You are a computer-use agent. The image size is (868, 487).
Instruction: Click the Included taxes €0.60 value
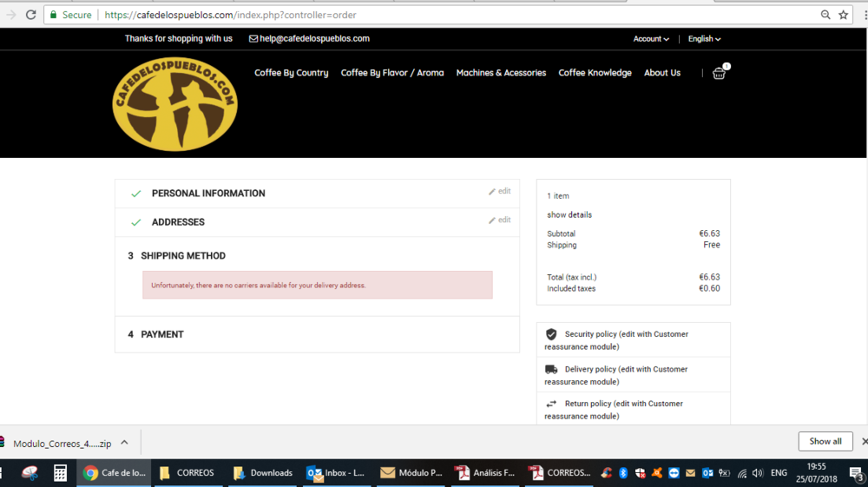[709, 288]
